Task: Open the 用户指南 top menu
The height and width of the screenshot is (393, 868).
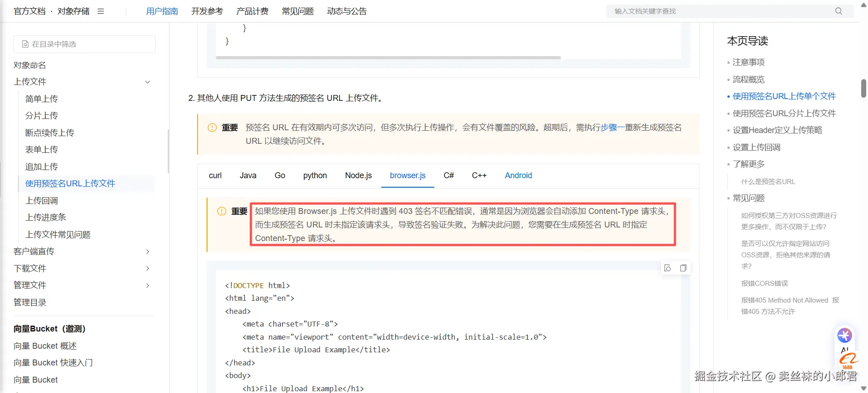Action: coord(162,11)
